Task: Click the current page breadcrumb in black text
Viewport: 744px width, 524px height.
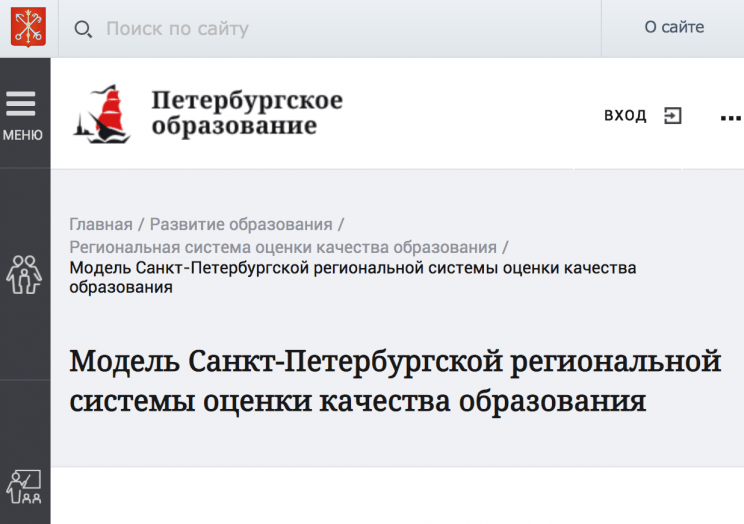Action: tap(352, 277)
